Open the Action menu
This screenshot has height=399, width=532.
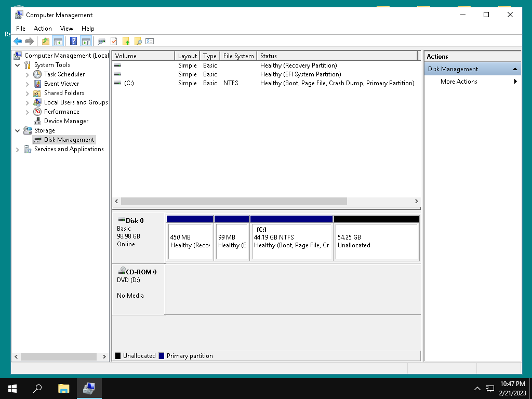43,29
